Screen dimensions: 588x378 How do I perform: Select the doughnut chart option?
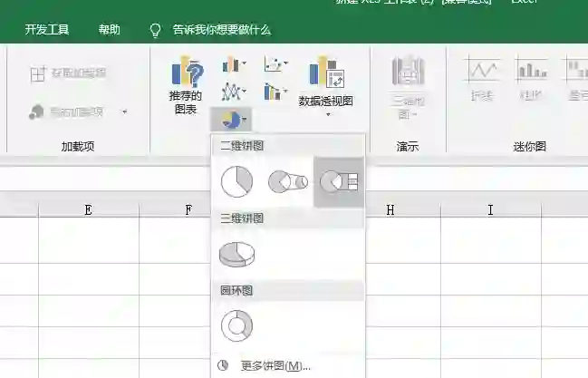236,325
